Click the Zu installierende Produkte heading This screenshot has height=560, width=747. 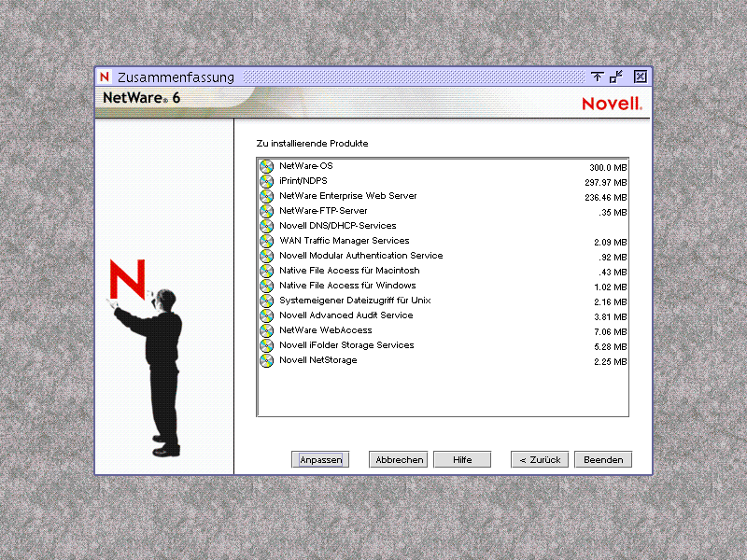point(312,144)
